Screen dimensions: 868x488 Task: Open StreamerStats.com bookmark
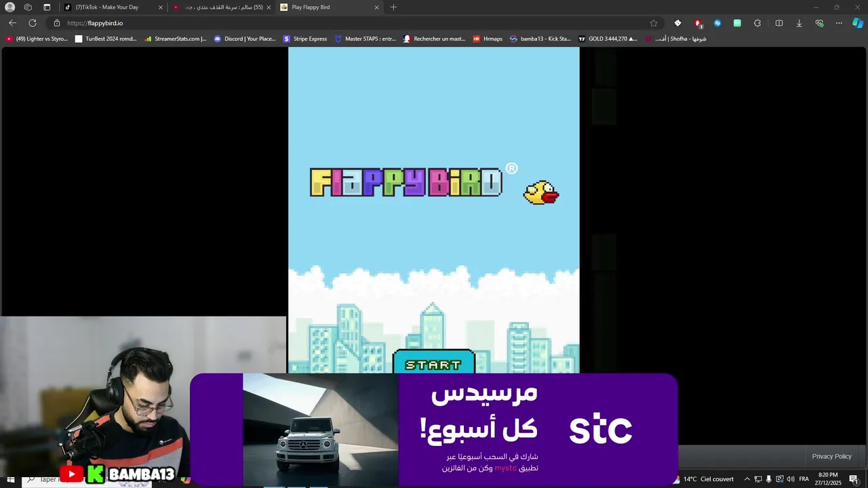[176, 39]
